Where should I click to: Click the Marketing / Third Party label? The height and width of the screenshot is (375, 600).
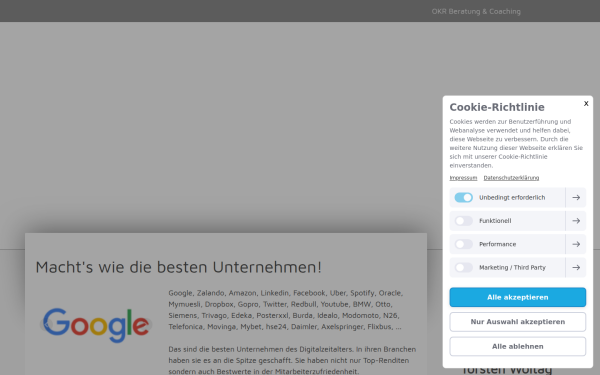pos(512,267)
